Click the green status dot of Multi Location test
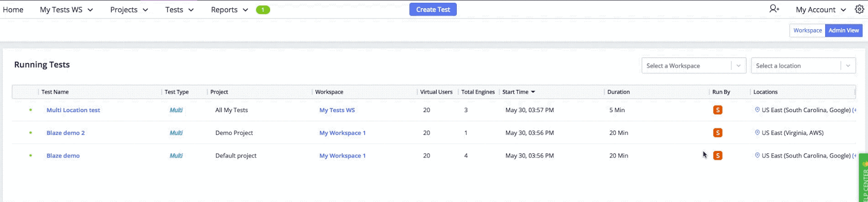Screen dimensions: 868x202 tap(30, 110)
